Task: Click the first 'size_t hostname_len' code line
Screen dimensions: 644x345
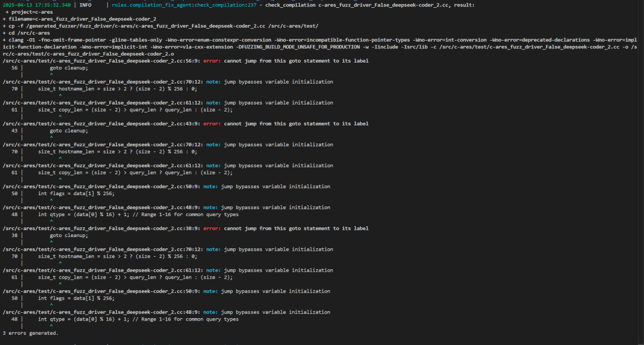Action: pos(117,89)
